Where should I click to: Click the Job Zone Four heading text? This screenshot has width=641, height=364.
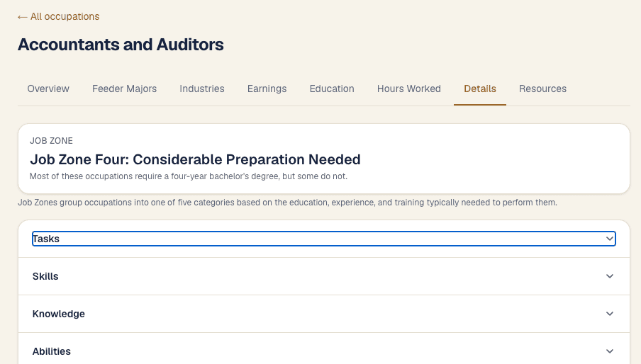[195, 159]
